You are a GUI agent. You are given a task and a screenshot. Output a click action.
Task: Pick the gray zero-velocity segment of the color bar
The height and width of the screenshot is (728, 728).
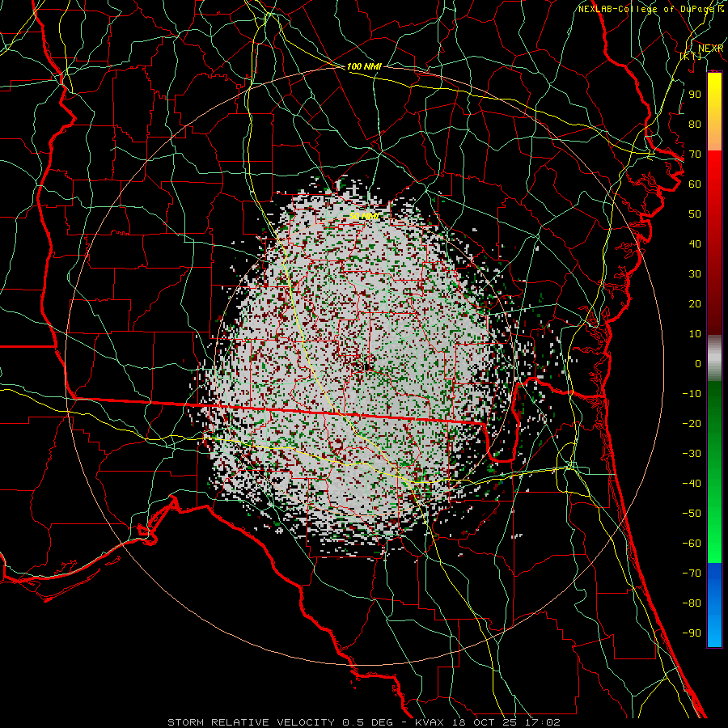(x=714, y=358)
